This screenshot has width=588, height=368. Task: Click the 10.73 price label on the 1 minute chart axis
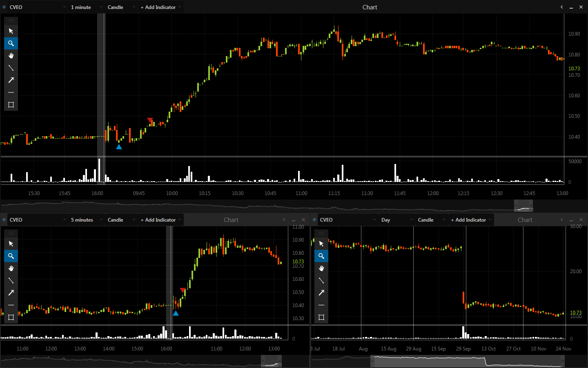(x=574, y=69)
